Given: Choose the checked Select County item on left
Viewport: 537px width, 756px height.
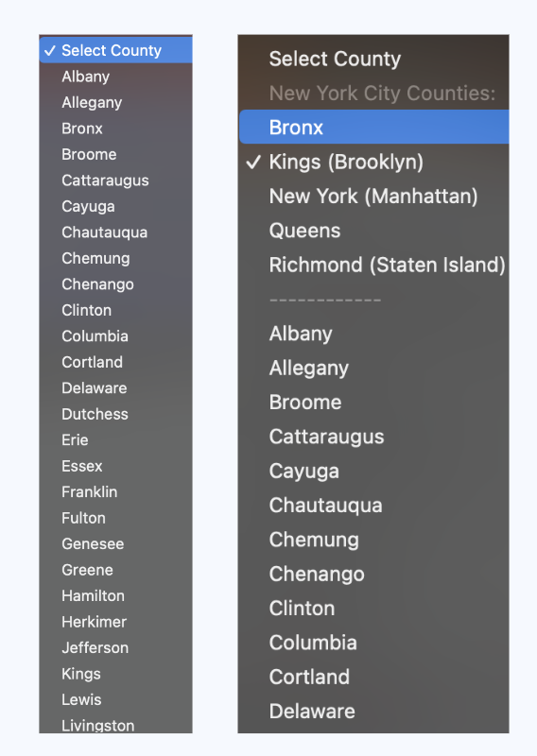Looking at the screenshot, I should coord(115,50).
